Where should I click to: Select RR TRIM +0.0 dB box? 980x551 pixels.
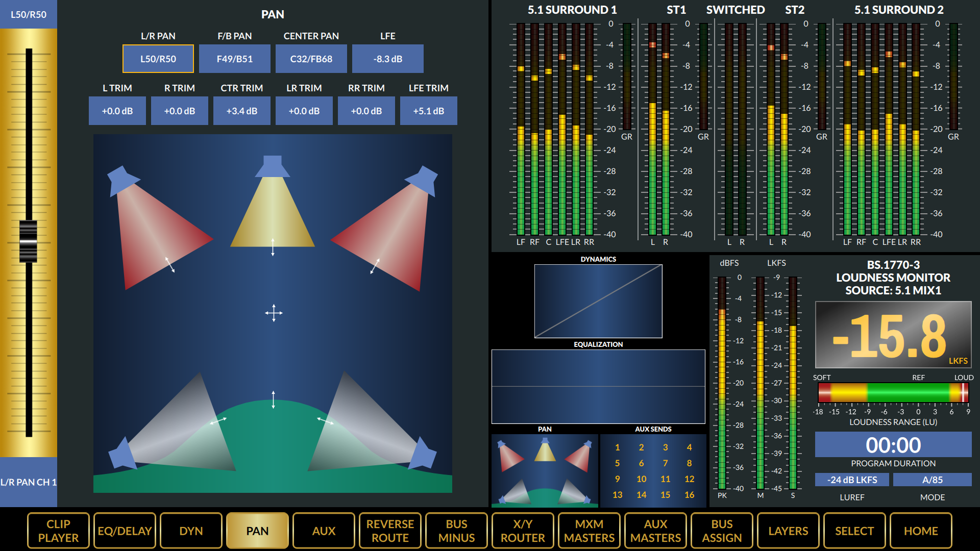click(x=366, y=111)
